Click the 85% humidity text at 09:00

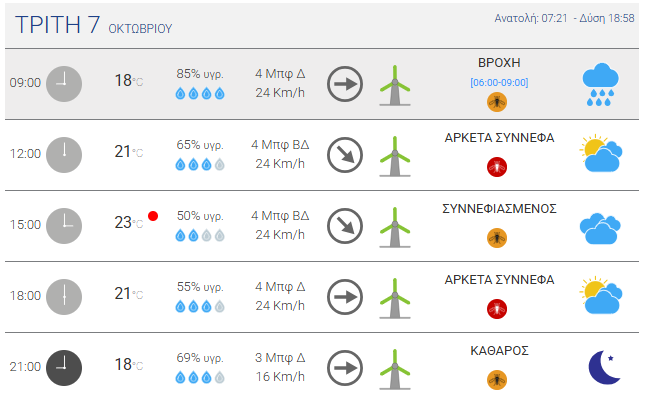click(x=200, y=73)
